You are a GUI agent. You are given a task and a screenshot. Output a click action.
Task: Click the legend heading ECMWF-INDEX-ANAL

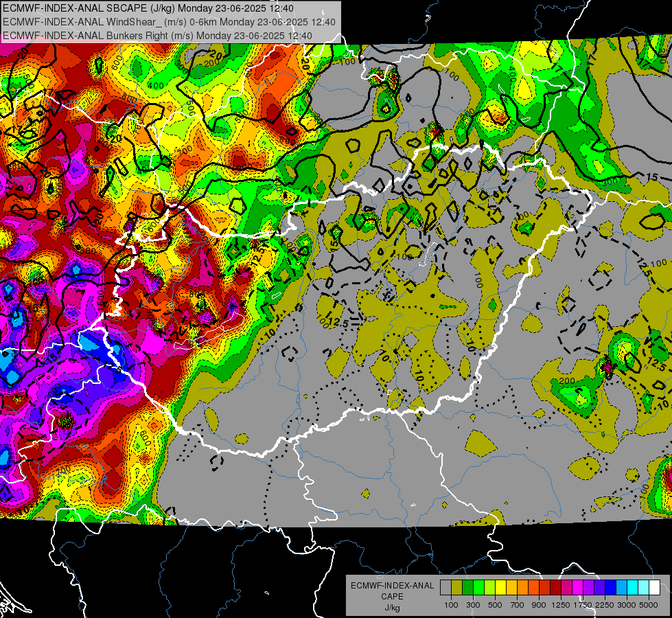pyautogui.click(x=392, y=586)
